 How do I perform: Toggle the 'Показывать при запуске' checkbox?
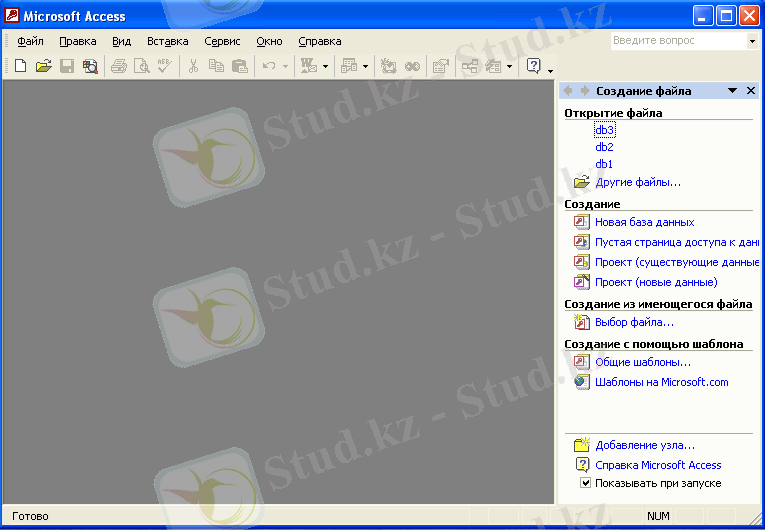[586, 483]
